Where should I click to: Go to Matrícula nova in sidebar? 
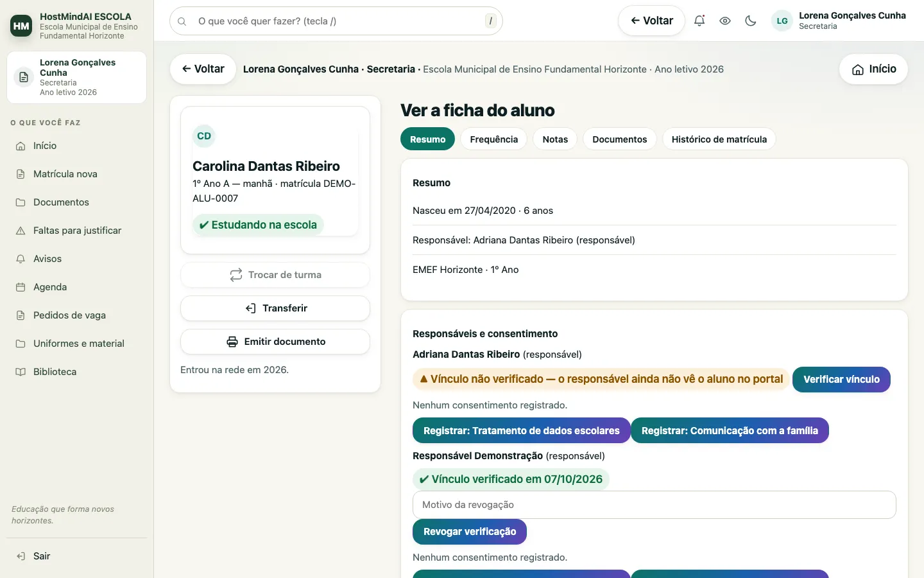tap(77, 174)
